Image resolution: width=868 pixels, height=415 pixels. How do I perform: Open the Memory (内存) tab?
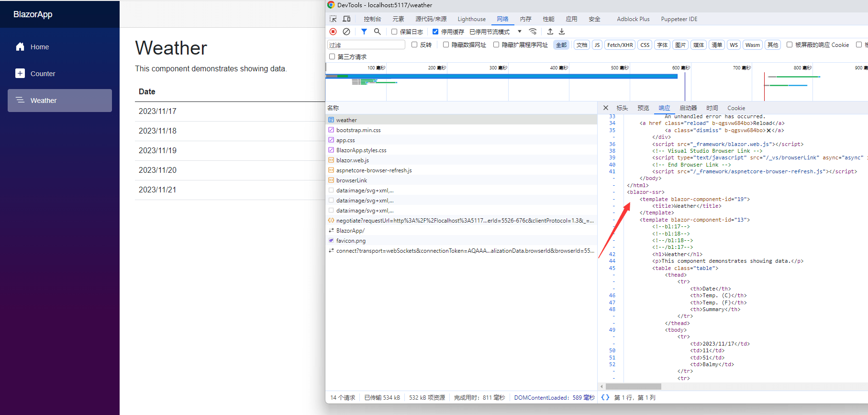[525, 19]
